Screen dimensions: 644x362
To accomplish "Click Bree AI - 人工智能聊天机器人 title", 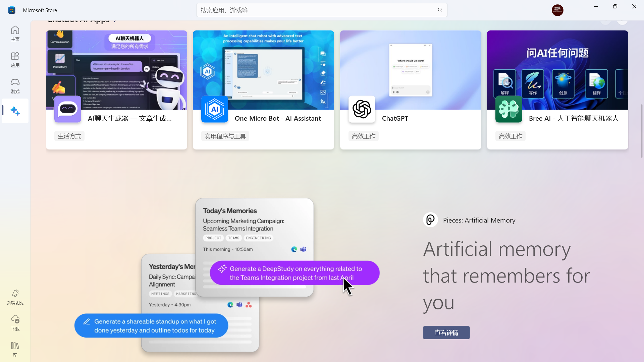I will 574,118.
